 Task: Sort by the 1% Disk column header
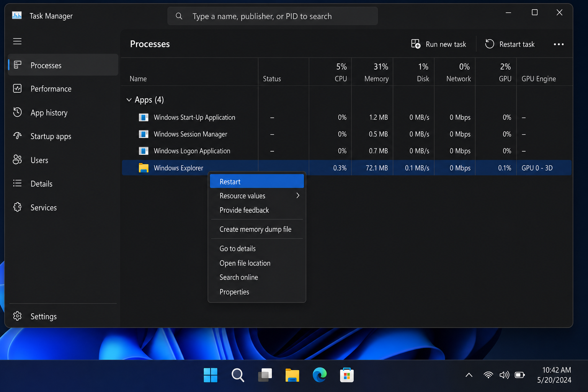tap(414, 72)
